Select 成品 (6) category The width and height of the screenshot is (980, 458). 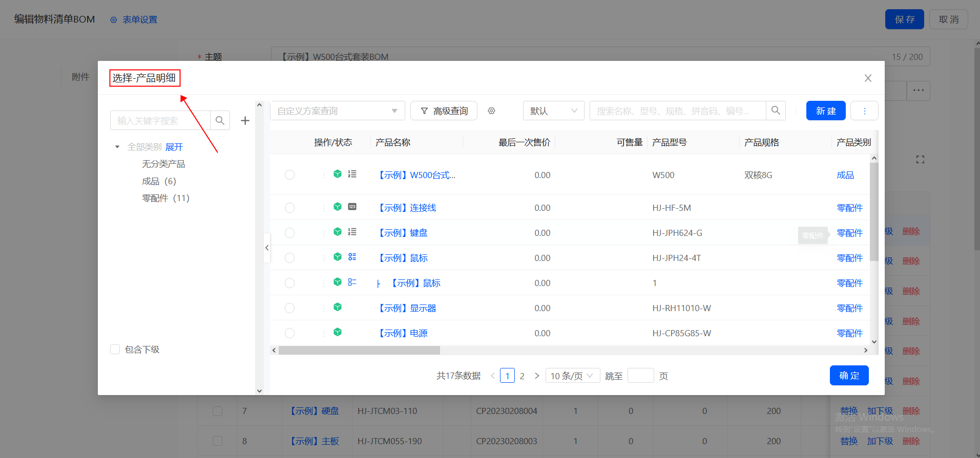pos(159,181)
